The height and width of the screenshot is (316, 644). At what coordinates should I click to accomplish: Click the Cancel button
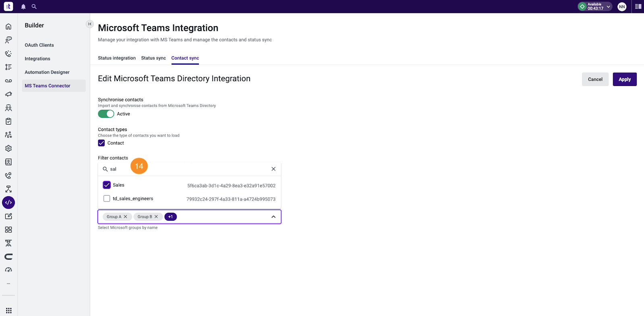tap(595, 79)
